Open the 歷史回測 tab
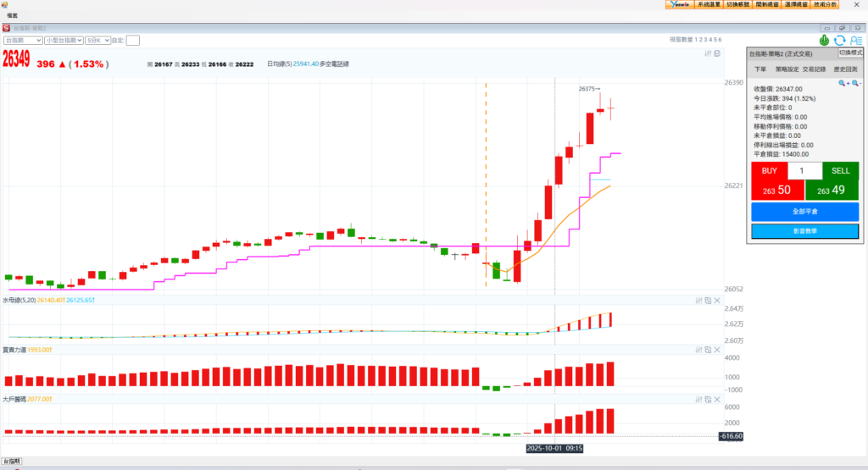Screen dimensions: 868x470 coord(845,69)
